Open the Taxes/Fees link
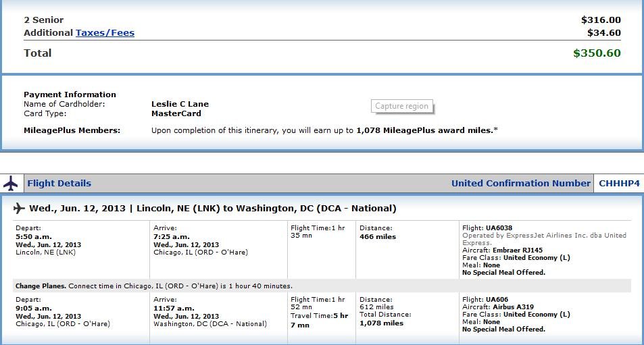The height and width of the screenshot is (345, 644). point(105,33)
